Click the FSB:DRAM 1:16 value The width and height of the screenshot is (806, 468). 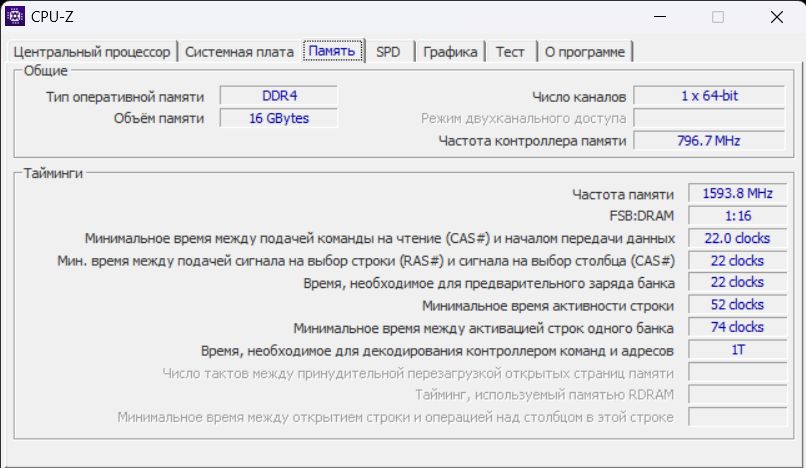coord(738,216)
